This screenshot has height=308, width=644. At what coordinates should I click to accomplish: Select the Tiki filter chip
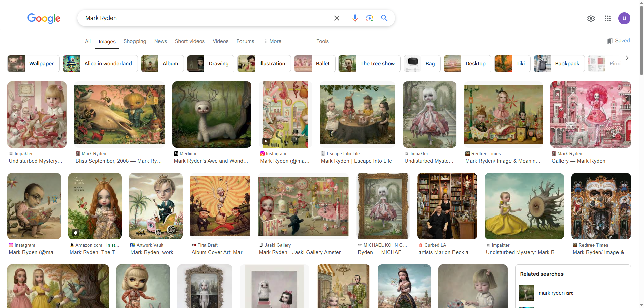click(513, 64)
